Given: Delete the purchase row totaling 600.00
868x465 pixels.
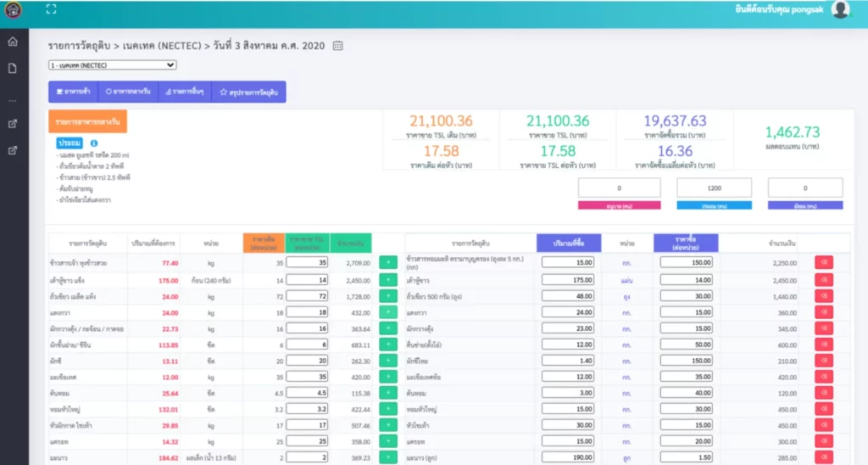Looking at the screenshot, I should coord(824,345).
